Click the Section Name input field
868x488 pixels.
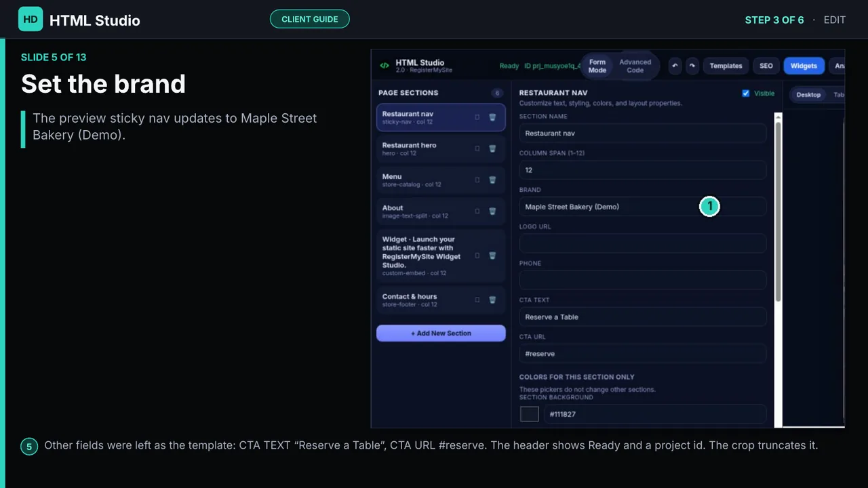pyautogui.click(x=643, y=134)
